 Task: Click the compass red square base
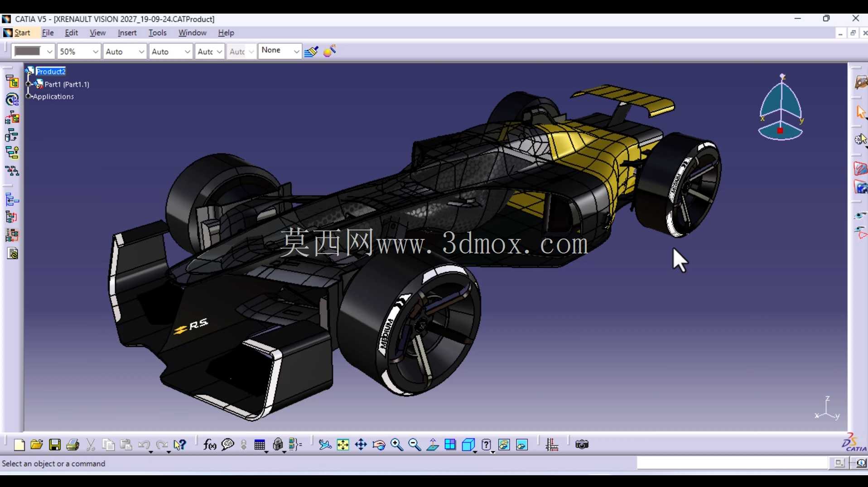(780, 131)
